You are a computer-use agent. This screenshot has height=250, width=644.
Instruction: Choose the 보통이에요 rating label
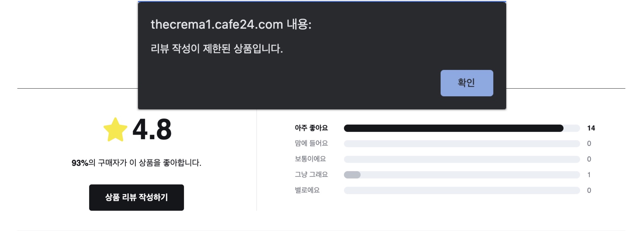tap(310, 159)
